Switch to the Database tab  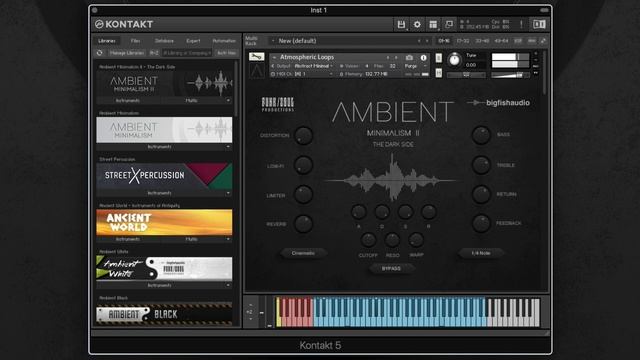pyautogui.click(x=164, y=41)
